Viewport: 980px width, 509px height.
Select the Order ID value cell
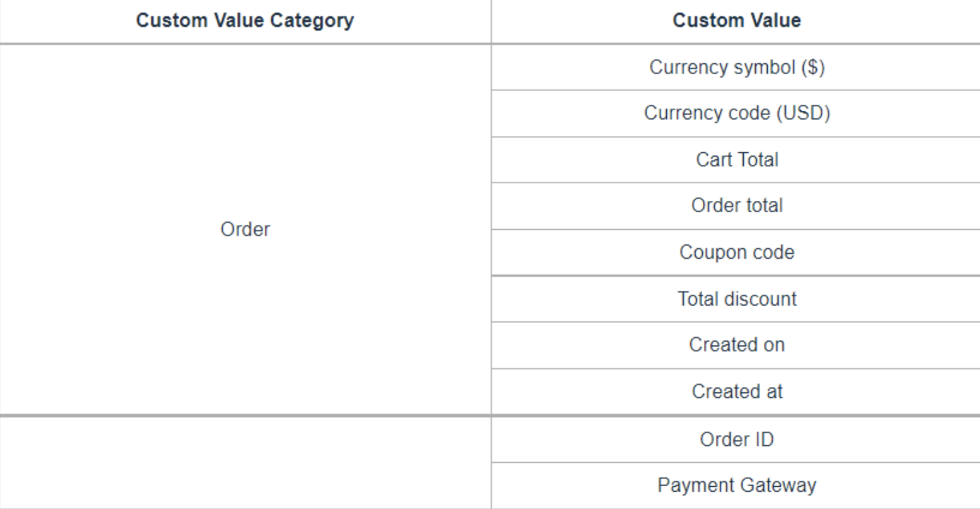pos(737,440)
